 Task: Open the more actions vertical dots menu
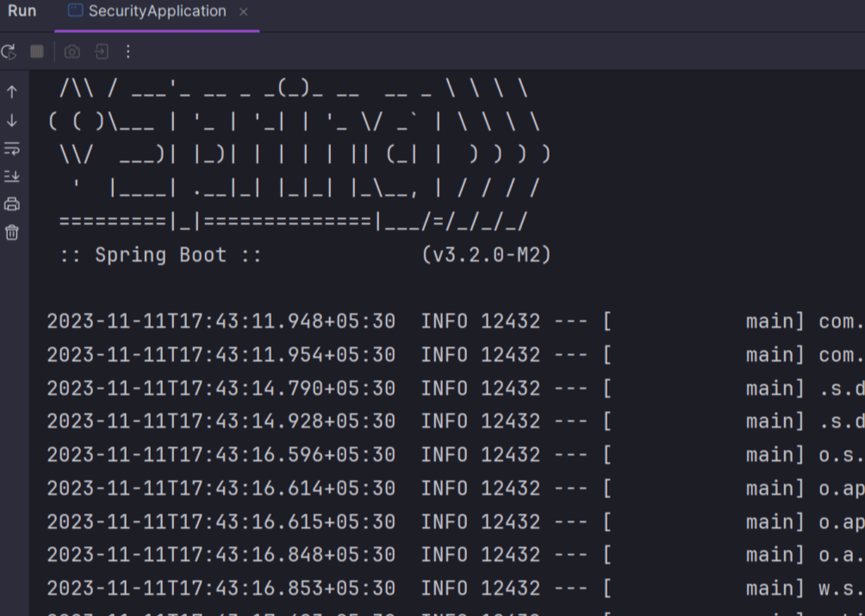click(128, 52)
